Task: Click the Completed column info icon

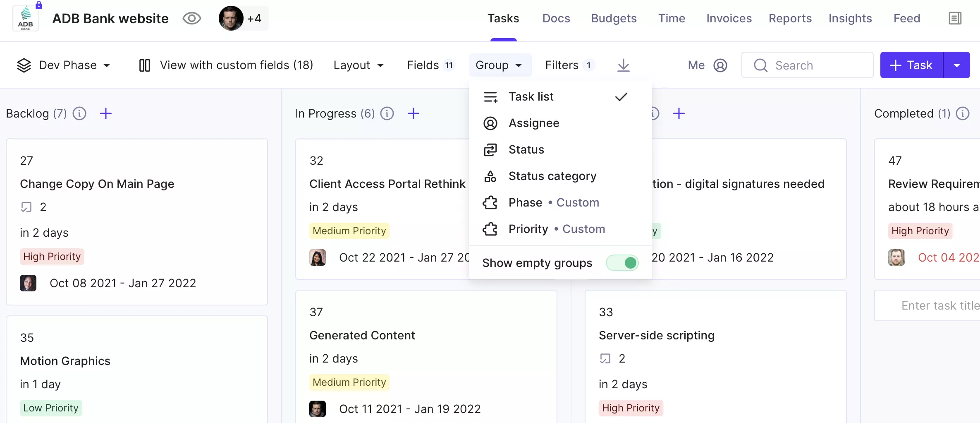Action: 963,113
